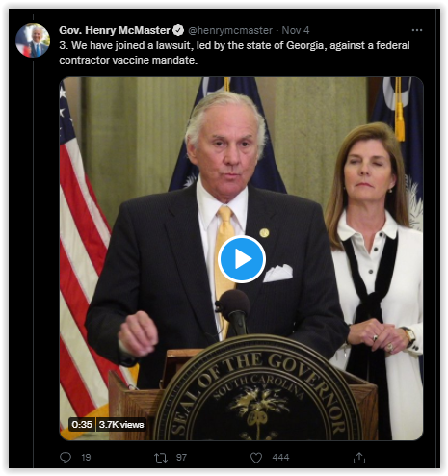The image size is (448, 476).
Task: Play the embedded press conference video
Action: [x=242, y=259]
